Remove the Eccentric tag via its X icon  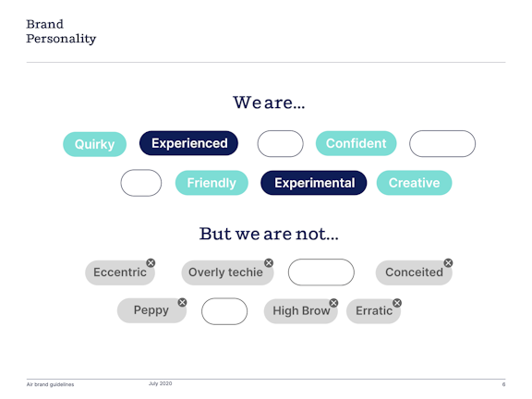(151, 263)
